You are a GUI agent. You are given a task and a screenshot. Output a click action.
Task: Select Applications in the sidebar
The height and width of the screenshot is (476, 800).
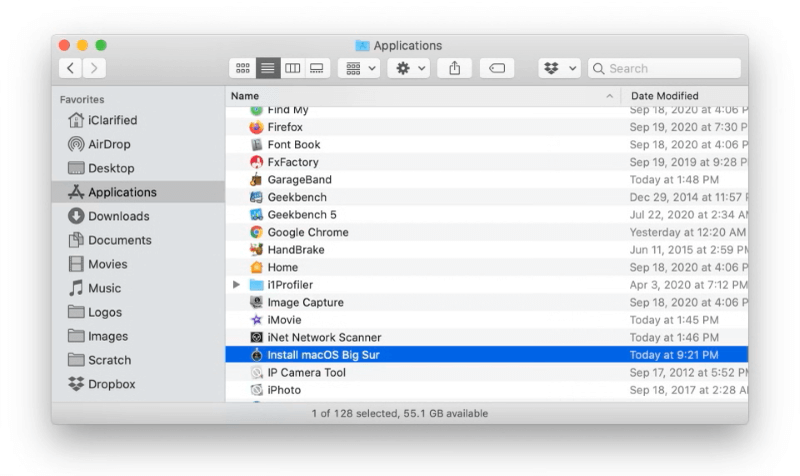[x=138, y=192]
